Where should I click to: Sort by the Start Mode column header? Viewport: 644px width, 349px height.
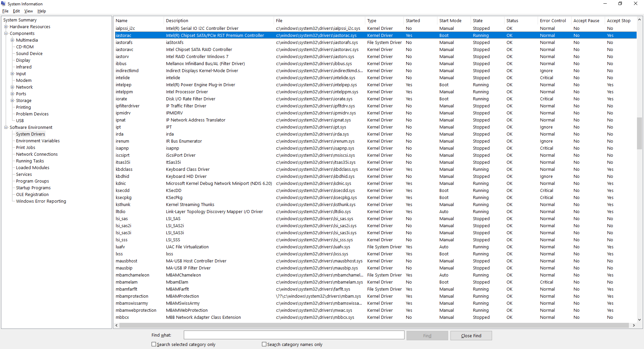454,20
